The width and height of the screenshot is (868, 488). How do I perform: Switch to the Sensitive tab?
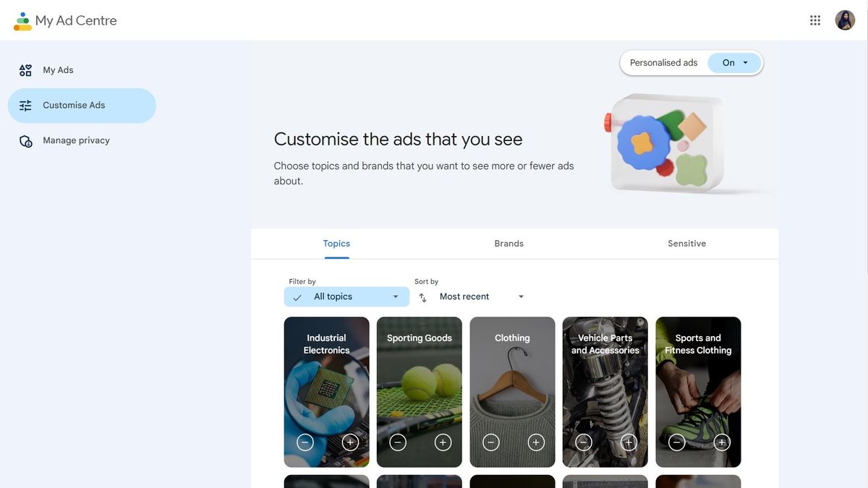click(686, 244)
